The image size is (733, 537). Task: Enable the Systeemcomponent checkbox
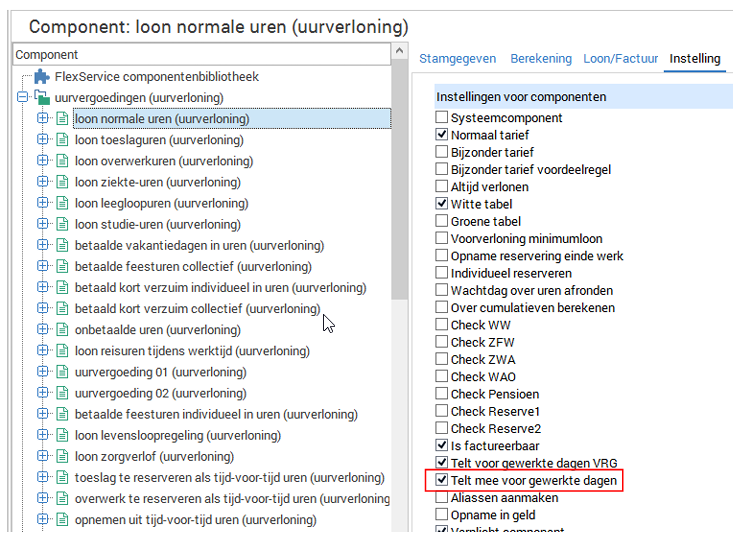click(x=442, y=118)
